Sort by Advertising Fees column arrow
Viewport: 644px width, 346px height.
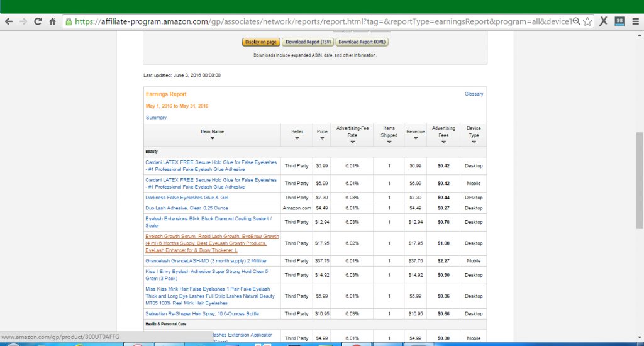(x=443, y=142)
